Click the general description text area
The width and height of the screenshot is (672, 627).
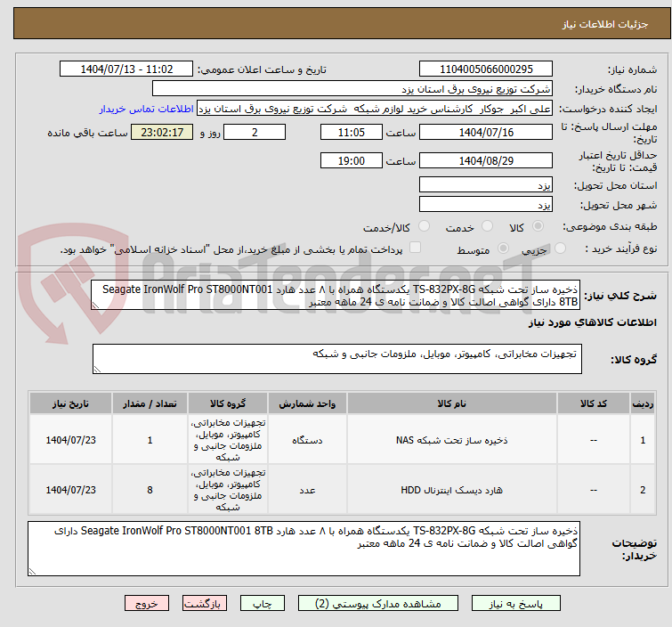click(x=336, y=296)
